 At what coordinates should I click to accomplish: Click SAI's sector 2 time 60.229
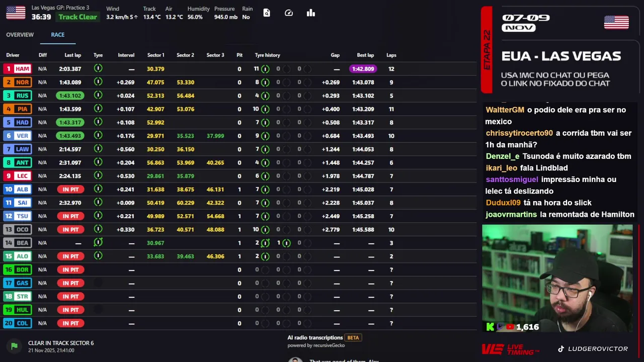[x=185, y=203]
